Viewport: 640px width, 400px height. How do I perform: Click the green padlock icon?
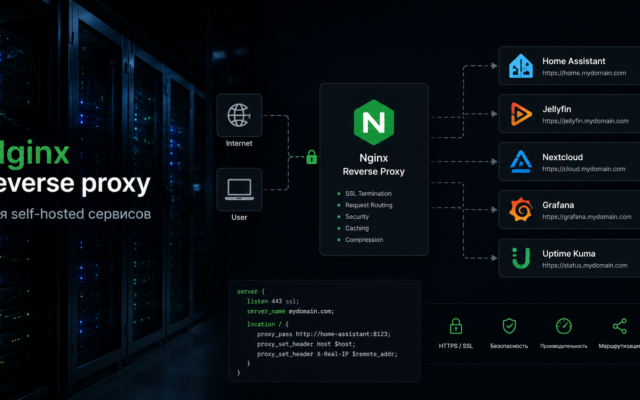tap(311, 157)
